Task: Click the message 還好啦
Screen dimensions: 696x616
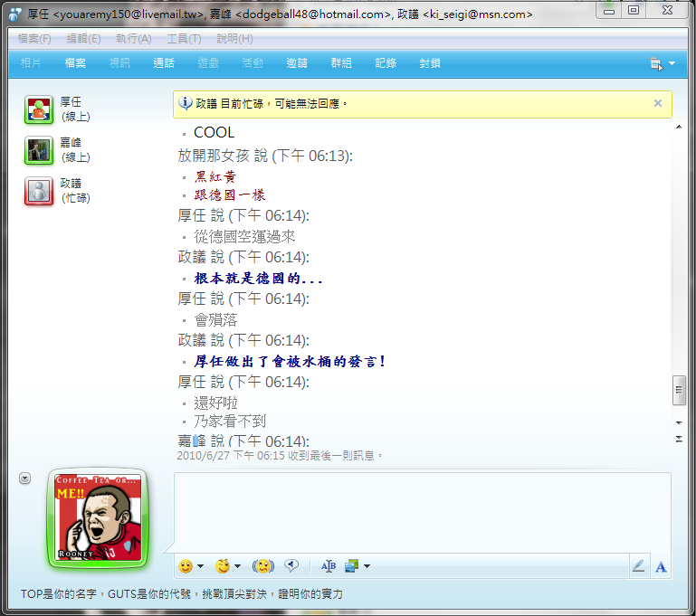Action: pos(215,403)
